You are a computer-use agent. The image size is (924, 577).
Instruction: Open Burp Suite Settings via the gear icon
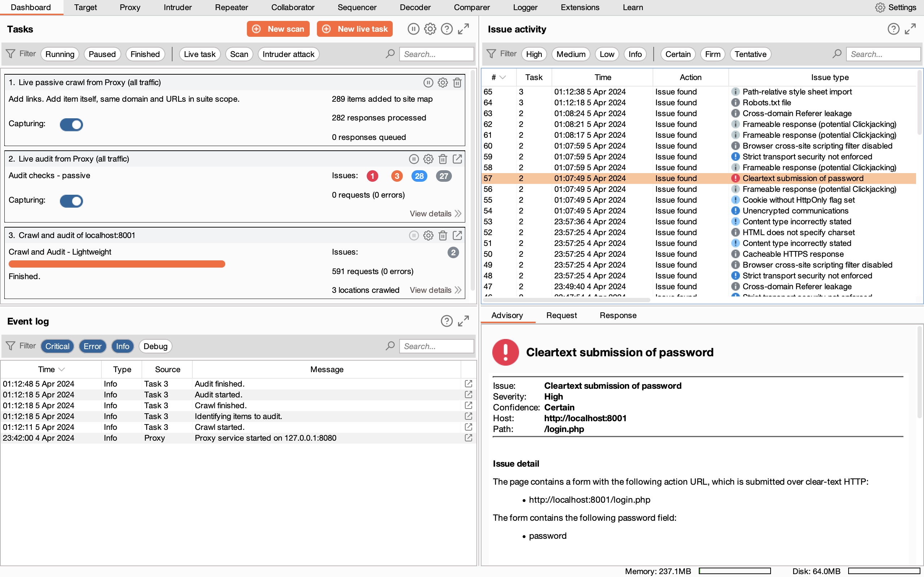click(x=880, y=7)
